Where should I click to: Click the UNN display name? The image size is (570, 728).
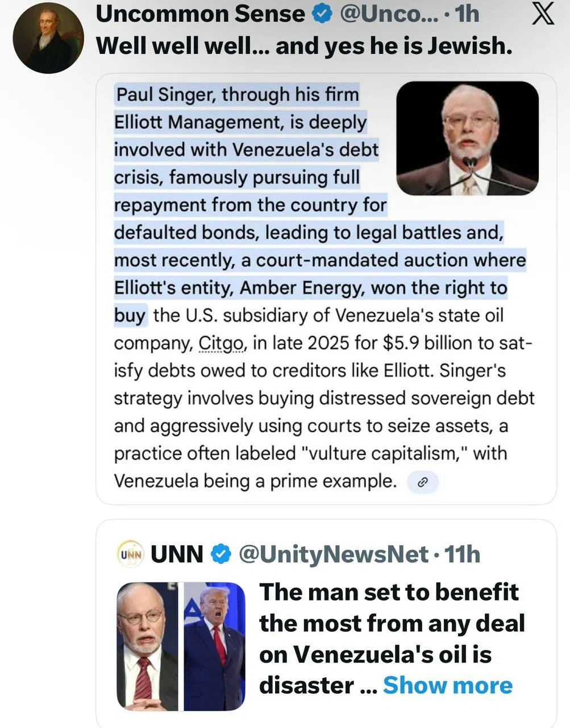click(177, 554)
